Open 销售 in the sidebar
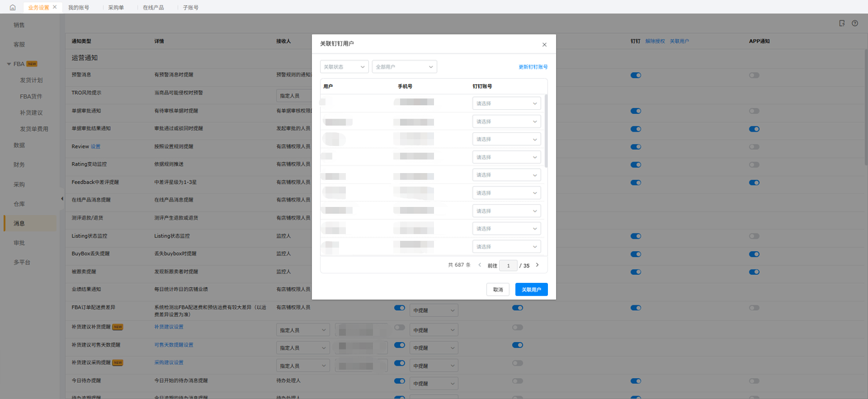The width and height of the screenshot is (868, 399). click(19, 25)
